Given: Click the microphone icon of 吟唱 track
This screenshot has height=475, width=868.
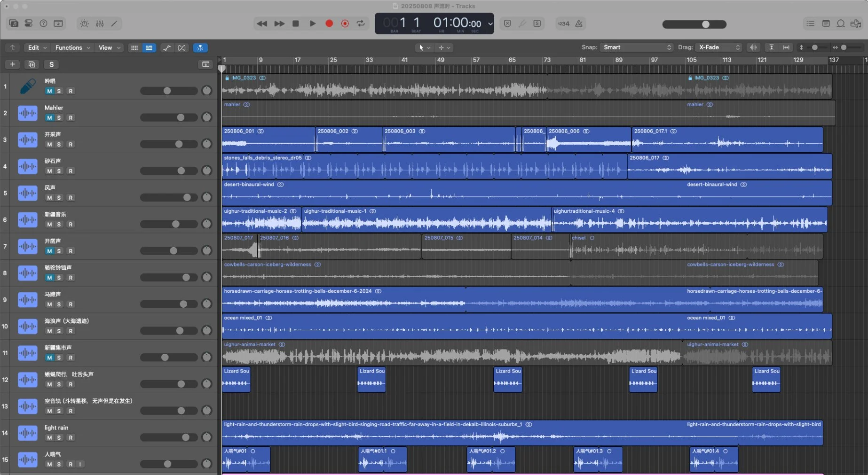Looking at the screenshot, I should pos(28,86).
